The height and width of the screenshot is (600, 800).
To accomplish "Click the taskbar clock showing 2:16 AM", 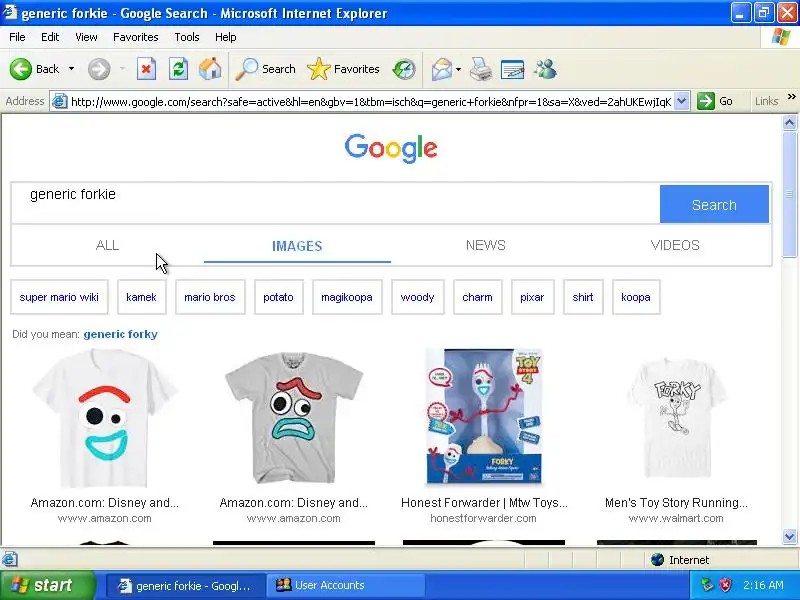I will [763, 585].
